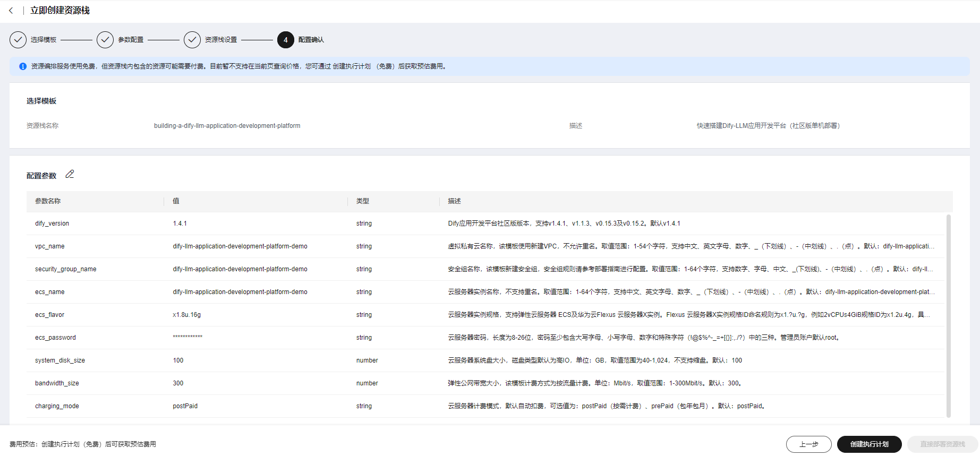
Task: Select the vpc_name parameter name
Action: click(x=50, y=246)
